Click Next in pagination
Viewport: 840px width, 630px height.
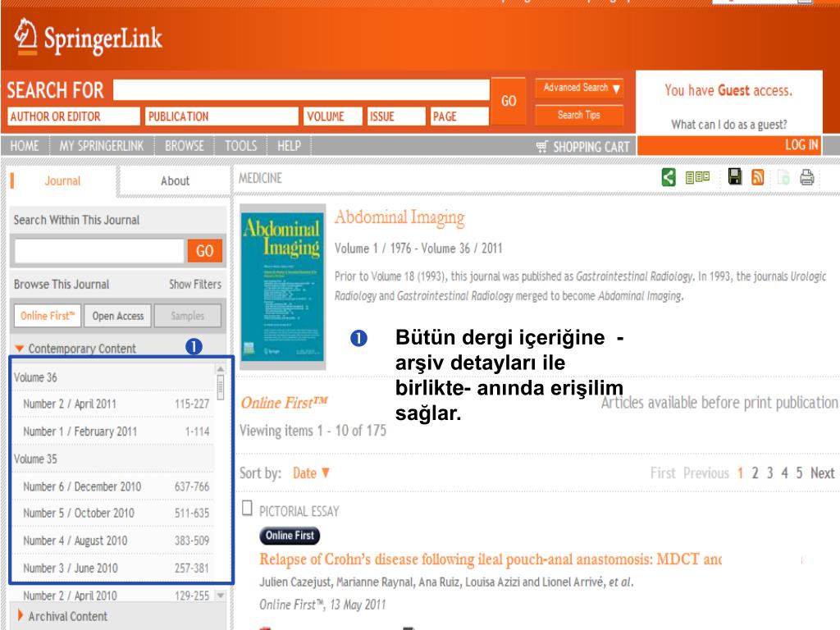coord(822,473)
